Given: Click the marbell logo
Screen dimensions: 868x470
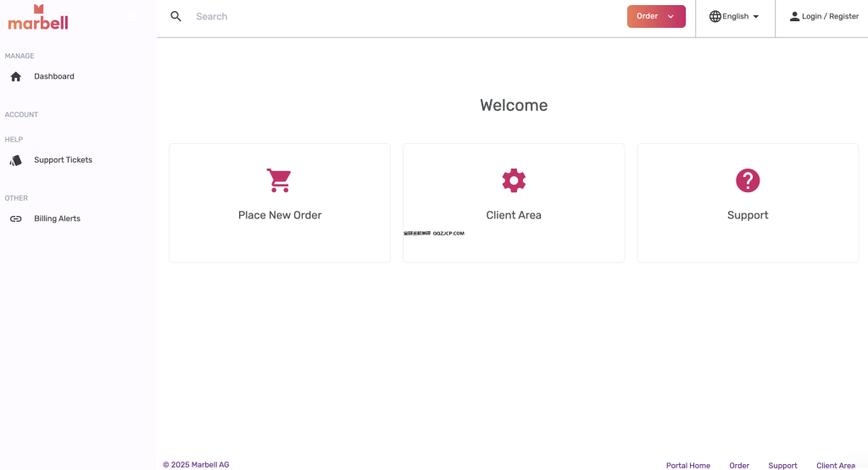Looking at the screenshot, I should coord(38,17).
